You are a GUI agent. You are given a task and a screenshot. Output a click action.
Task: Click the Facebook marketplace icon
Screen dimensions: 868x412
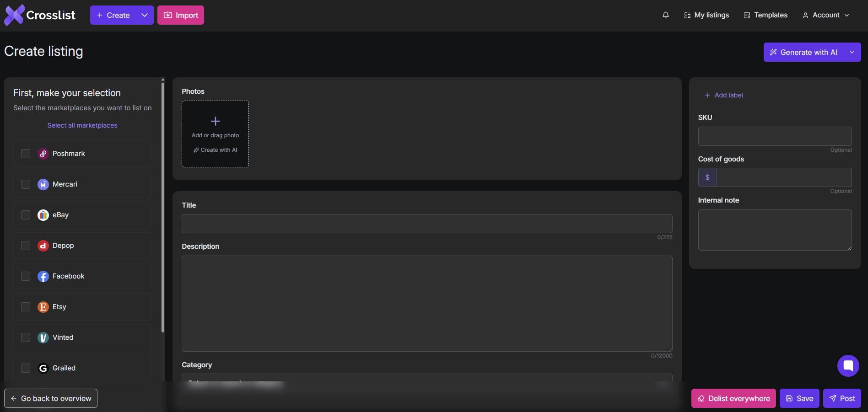pyautogui.click(x=43, y=276)
